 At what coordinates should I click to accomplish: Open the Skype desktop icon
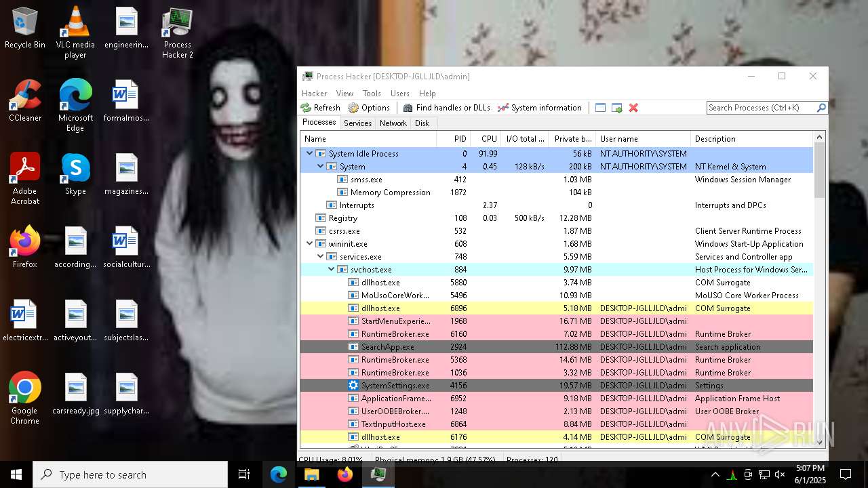pyautogui.click(x=75, y=174)
